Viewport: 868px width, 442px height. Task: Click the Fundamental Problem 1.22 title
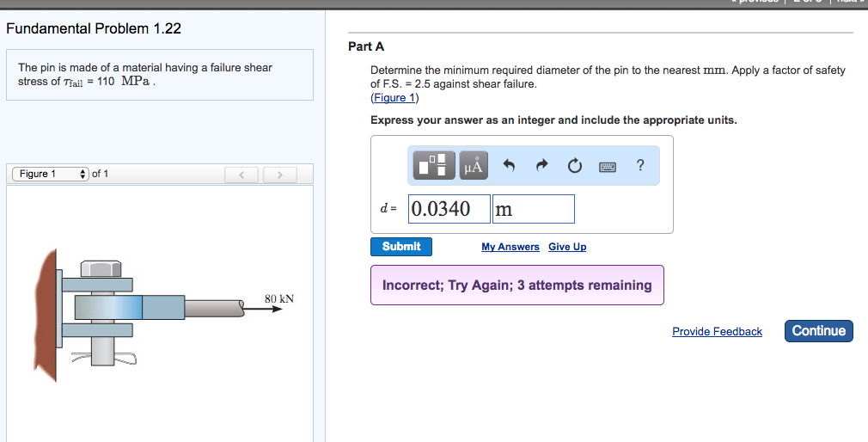[x=94, y=28]
